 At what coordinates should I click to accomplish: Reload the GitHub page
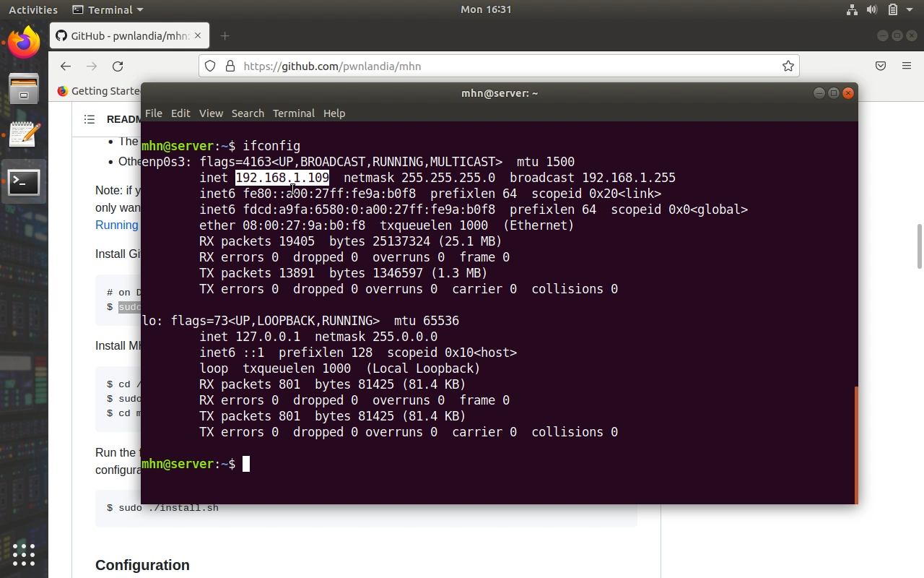[x=118, y=66]
